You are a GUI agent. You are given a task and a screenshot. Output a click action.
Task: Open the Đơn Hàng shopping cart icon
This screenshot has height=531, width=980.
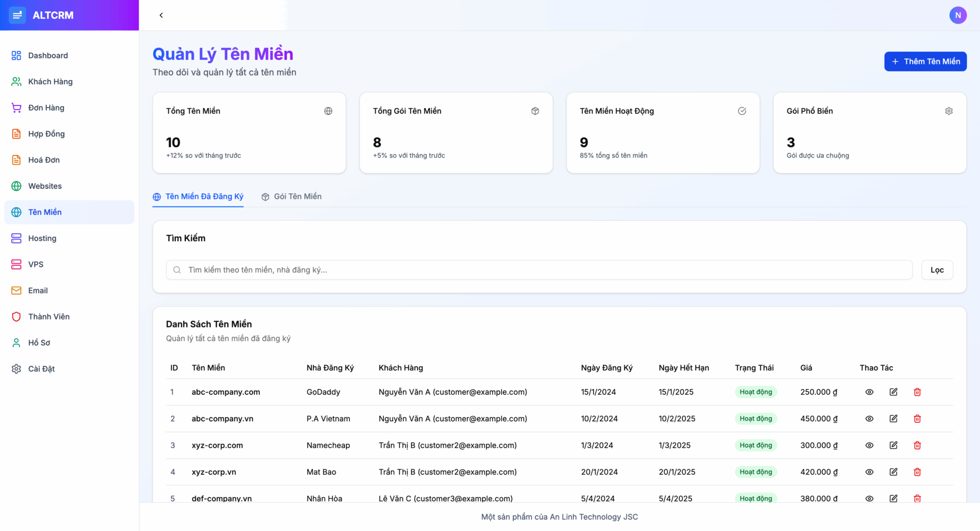click(16, 108)
